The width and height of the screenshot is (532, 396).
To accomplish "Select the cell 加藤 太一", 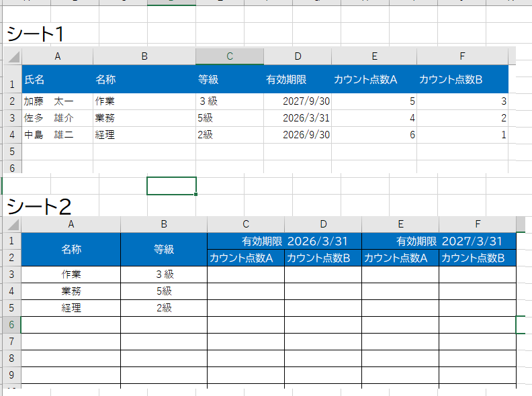I will coord(58,101).
